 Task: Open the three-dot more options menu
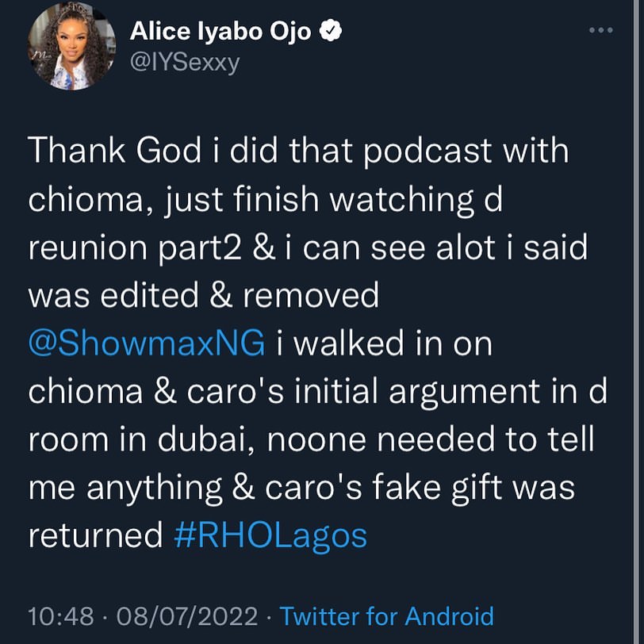point(602,31)
